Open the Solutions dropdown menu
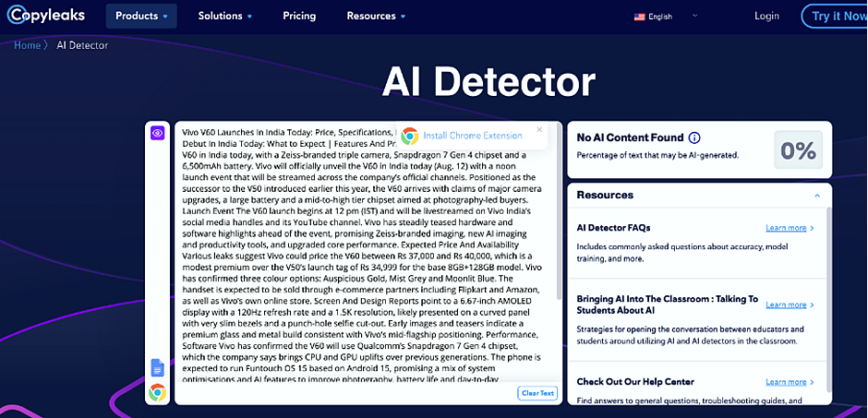 [225, 16]
